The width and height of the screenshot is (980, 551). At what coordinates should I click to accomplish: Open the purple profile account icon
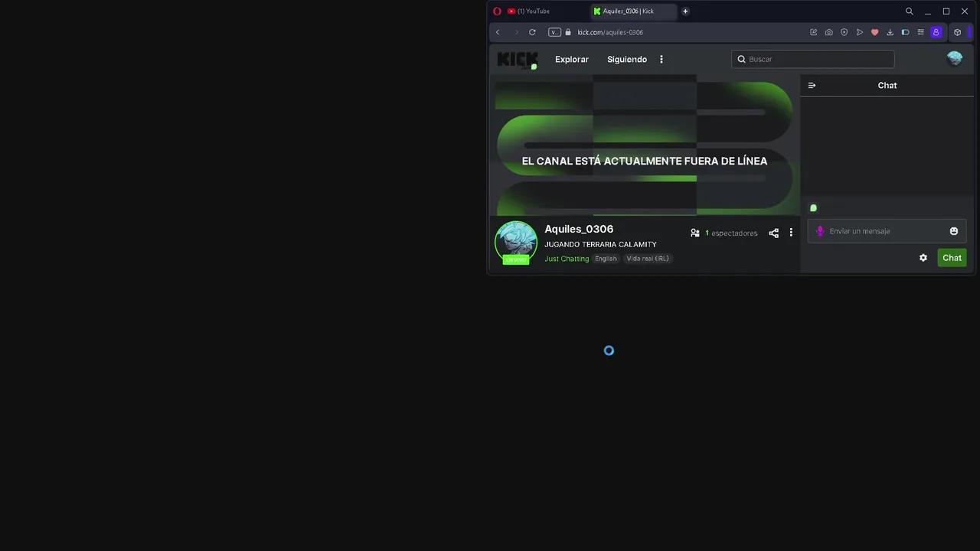pyautogui.click(x=936, y=32)
